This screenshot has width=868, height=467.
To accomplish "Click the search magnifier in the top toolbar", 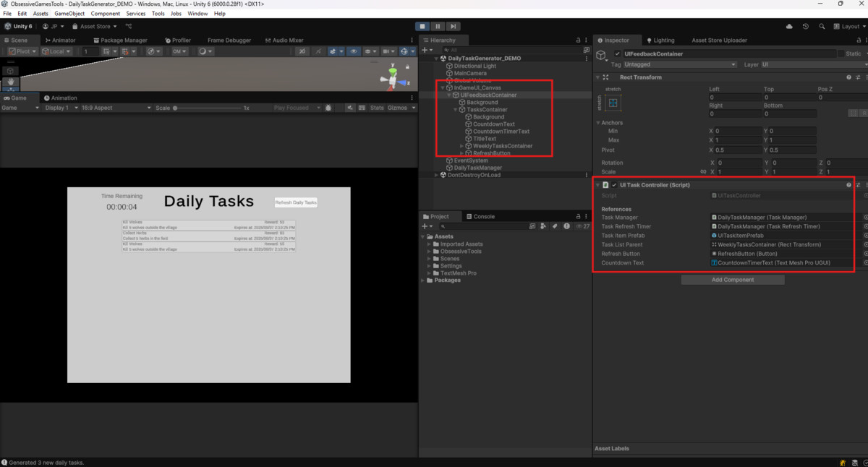I will click(822, 27).
